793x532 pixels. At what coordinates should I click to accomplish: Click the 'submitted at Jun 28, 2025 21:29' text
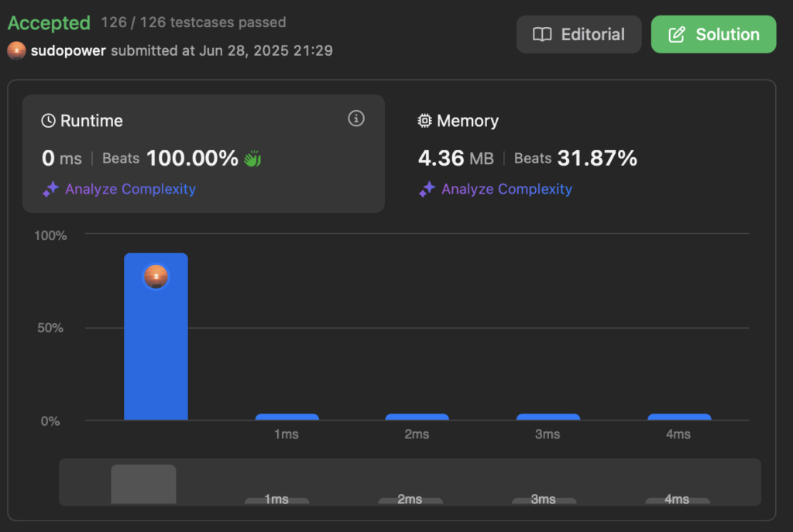[221, 50]
